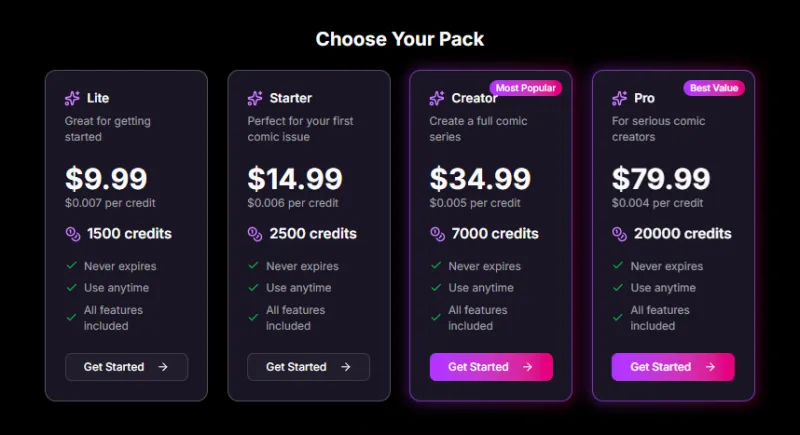
Task: Click the coins icon next to 2500 credits
Action: coord(254,234)
